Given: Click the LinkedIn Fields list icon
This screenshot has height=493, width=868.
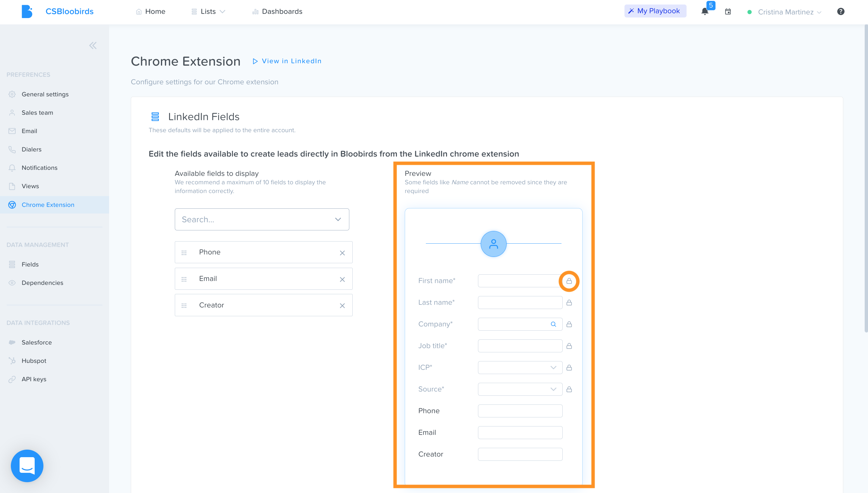Looking at the screenshot, I should coord(155,117).
